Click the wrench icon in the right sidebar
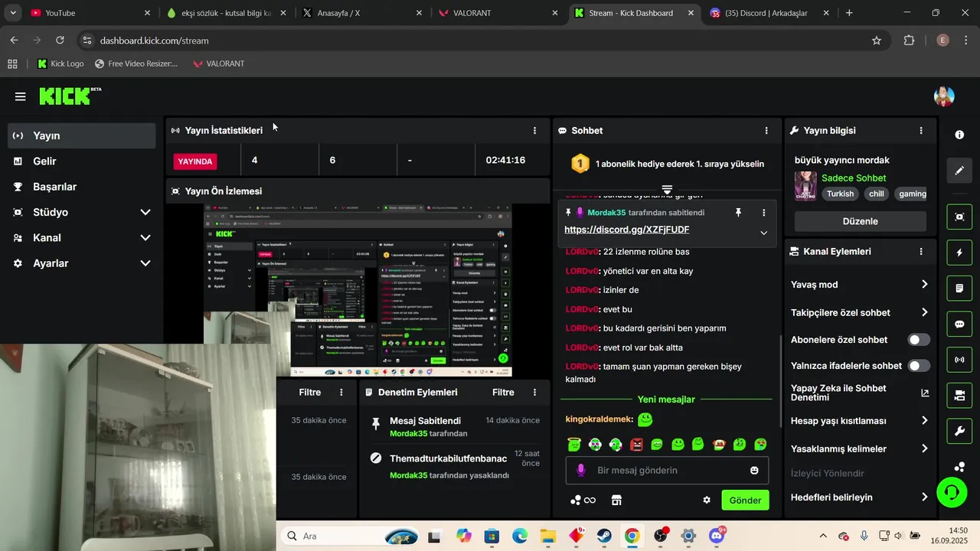The height and width of the screenshot is (551, 980). pos(959,431)
